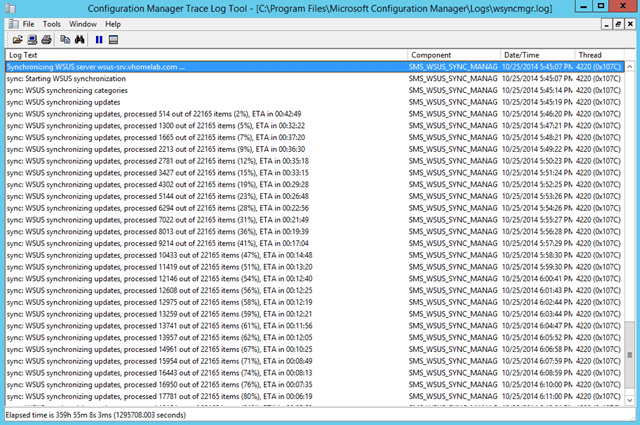
Task: Open the Window menu
Action: [x=83, y=23]
